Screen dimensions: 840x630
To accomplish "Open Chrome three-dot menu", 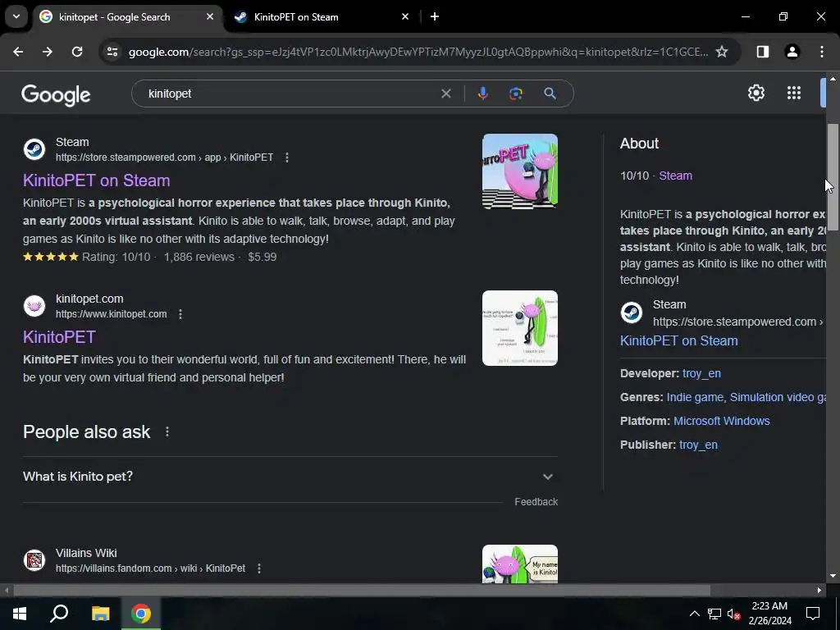I will (822, 52).
